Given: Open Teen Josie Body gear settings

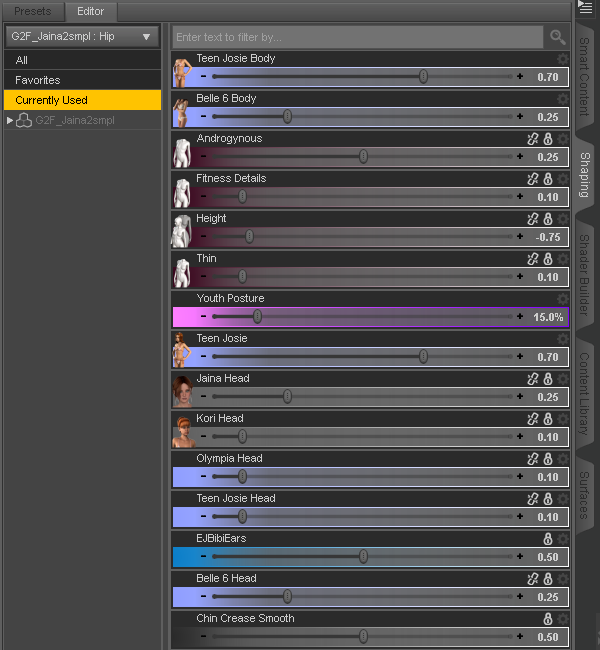Looking at the screenshot, I should pos(563,58).
